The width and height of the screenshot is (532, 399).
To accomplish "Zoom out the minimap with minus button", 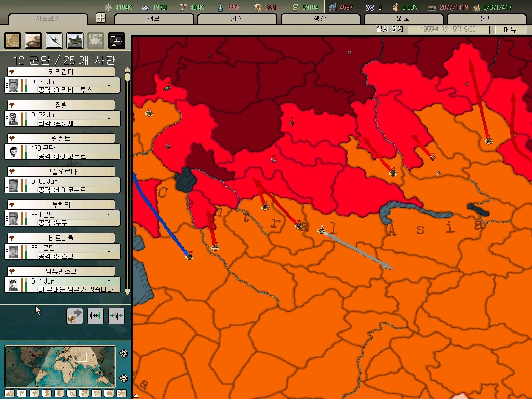I will pyautogui.click(x=124, y=378).
